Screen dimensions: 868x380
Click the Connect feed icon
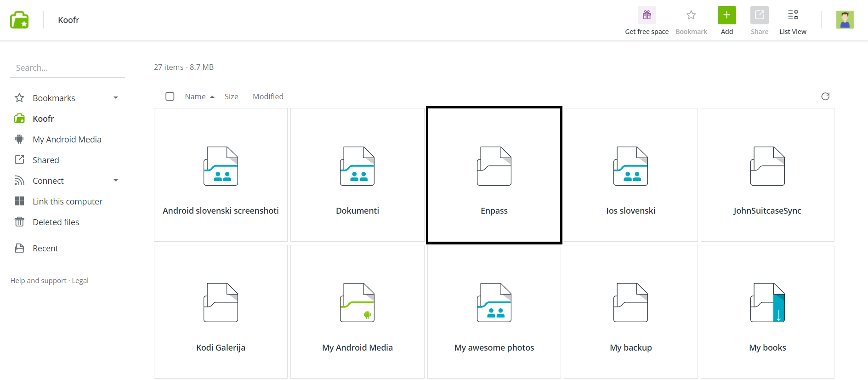tap(19, 181)
